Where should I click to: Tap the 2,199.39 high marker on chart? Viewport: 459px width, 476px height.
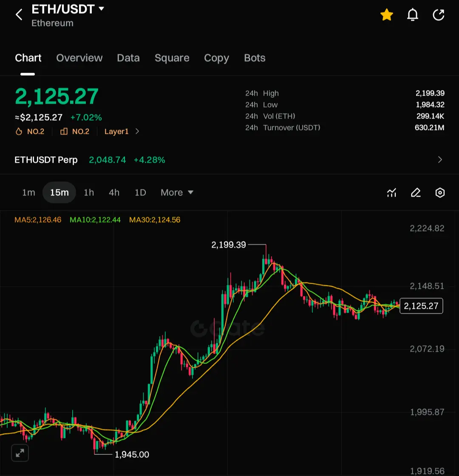coord(228,245)
